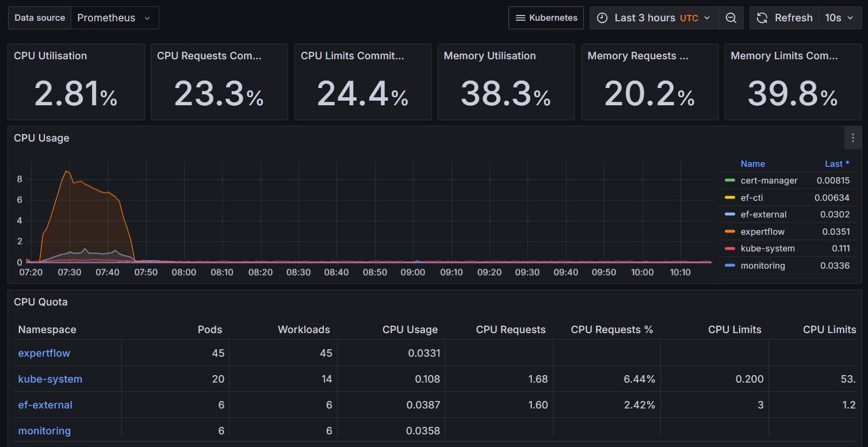Open the Prometheus data source dropdown
868x447 pixels.
[x=114, y=18]
